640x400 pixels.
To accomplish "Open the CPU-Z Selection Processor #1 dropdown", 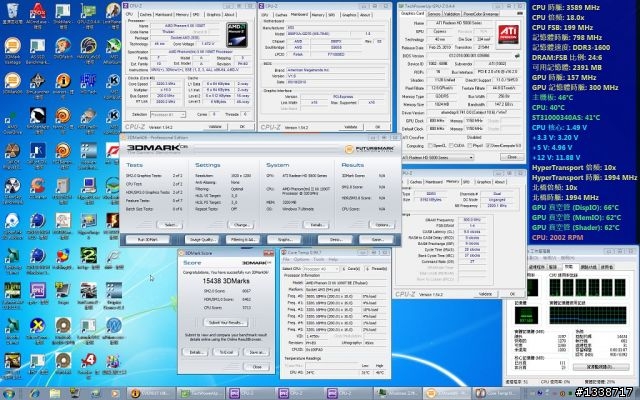I will [x=168, y=115].
